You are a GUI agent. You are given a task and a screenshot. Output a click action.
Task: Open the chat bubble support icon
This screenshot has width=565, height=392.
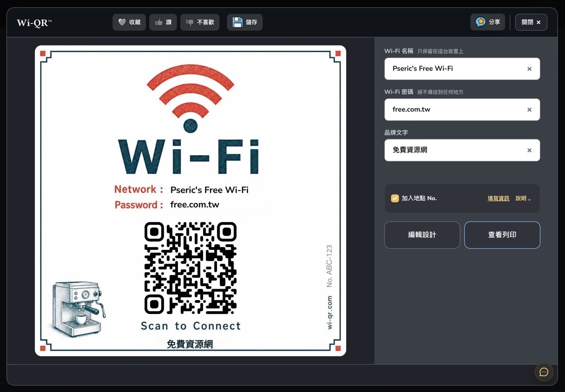544,372
